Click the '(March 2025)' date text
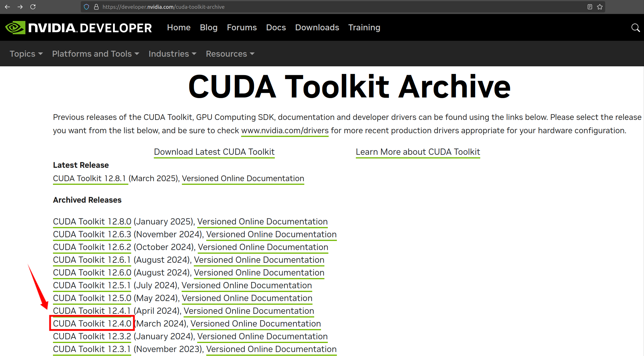This screenshot has width=644, height=356. 154,178
